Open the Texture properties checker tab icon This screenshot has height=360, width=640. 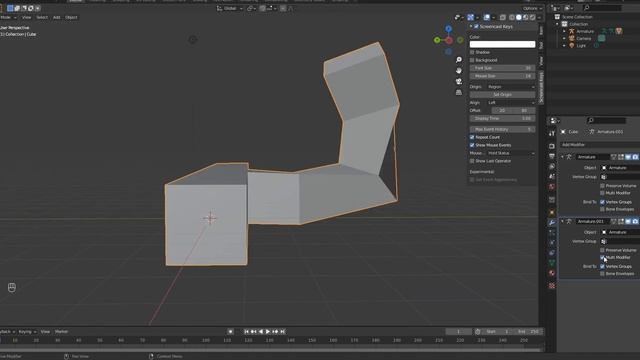pos(552,286)
